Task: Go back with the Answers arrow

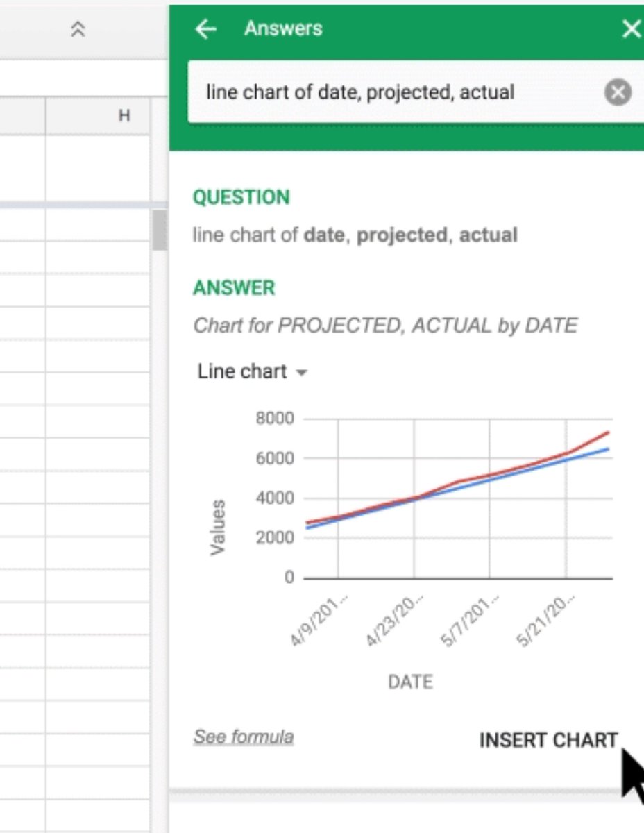Action: click(x=205, y=29)
